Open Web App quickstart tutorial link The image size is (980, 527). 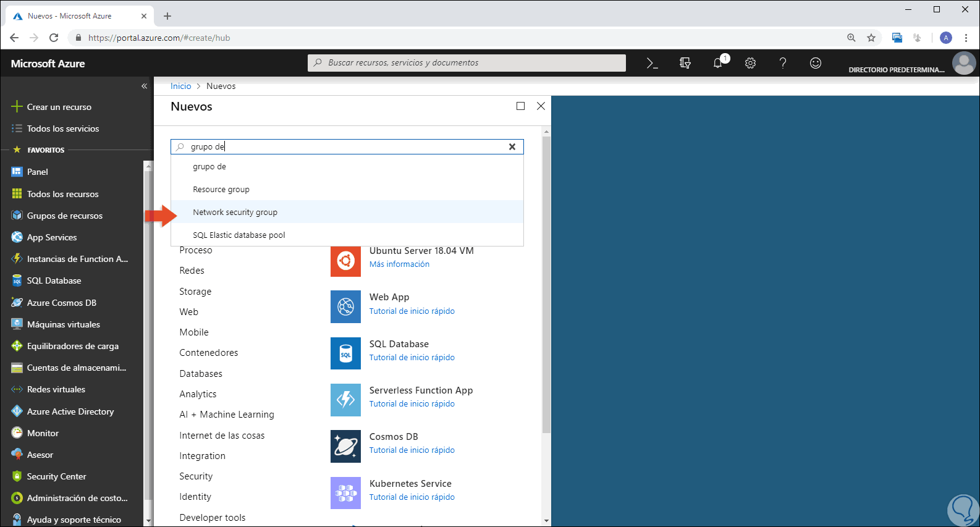tap(412, 311)
